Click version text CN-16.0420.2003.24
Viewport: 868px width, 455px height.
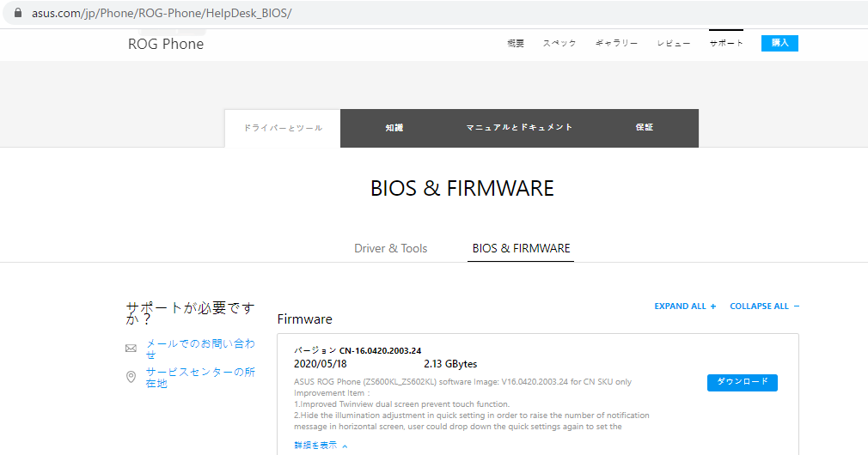381,351
